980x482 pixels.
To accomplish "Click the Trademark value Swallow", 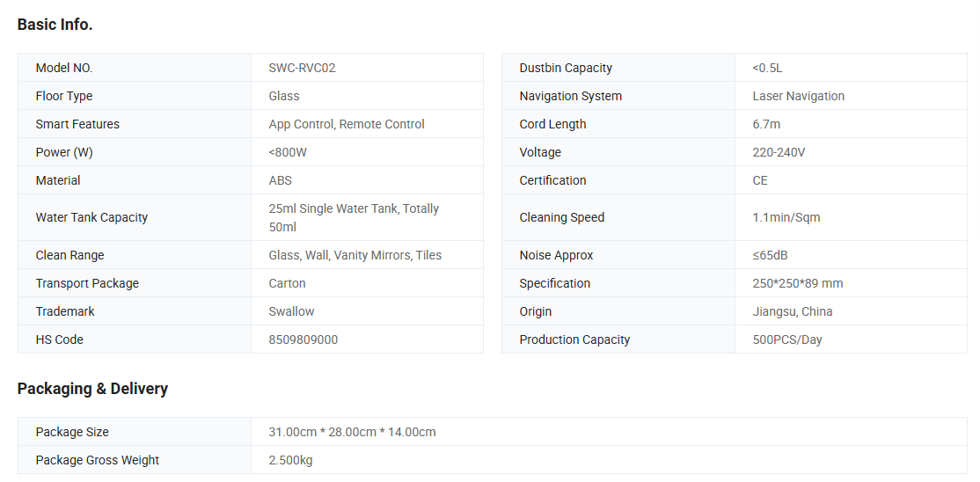I will click(291, 311).
